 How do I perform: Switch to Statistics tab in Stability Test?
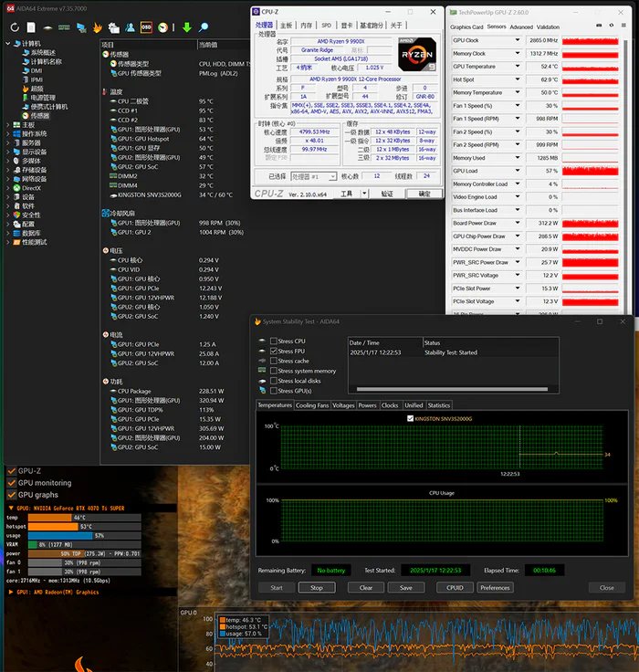pos(439,405)
